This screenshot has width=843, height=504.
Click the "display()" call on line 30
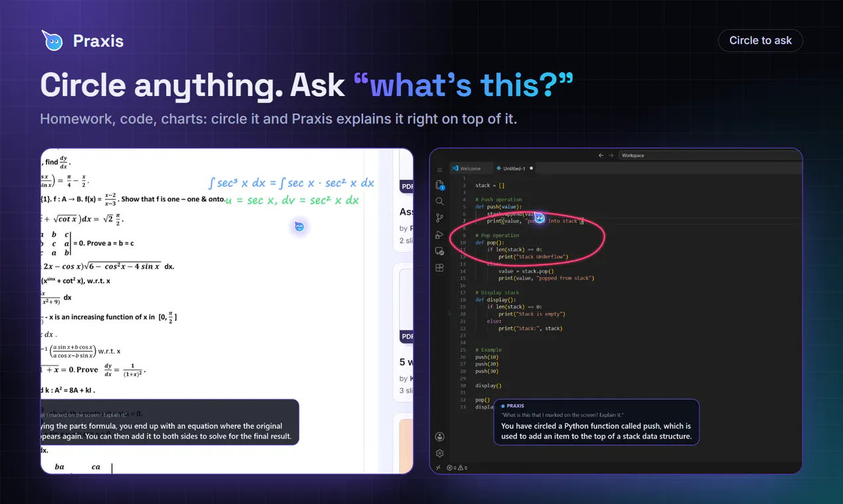pos(489,385)
